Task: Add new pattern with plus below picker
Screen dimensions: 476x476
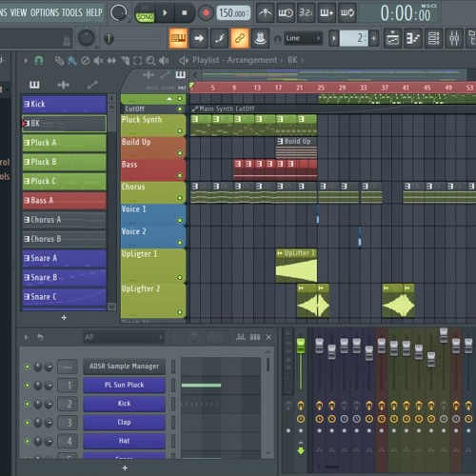Action: point(64,317)
